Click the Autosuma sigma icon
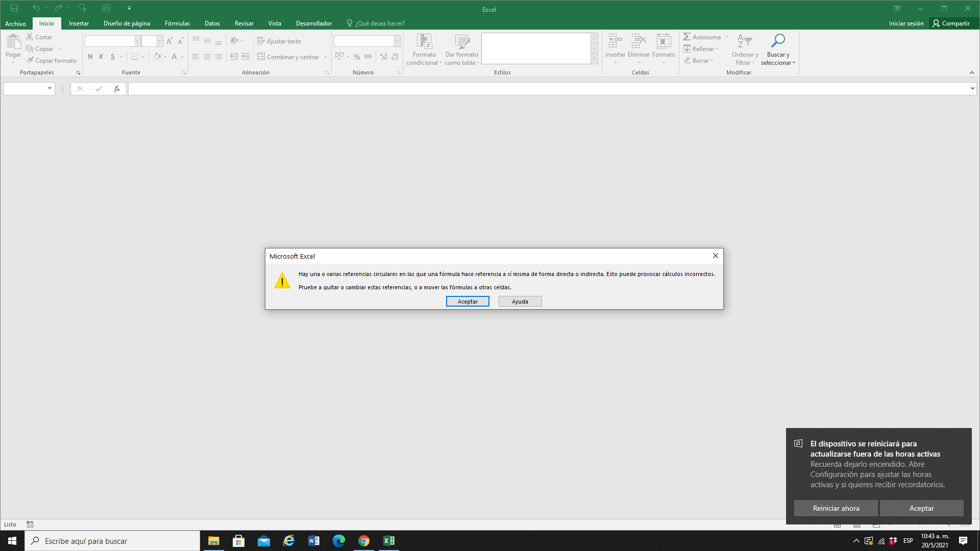Viewport: 980px width, 551px height. tap(687, 37)
